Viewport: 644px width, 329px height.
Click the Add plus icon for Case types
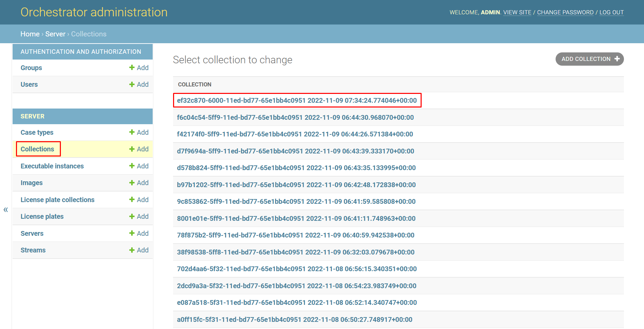coord(132,132)
